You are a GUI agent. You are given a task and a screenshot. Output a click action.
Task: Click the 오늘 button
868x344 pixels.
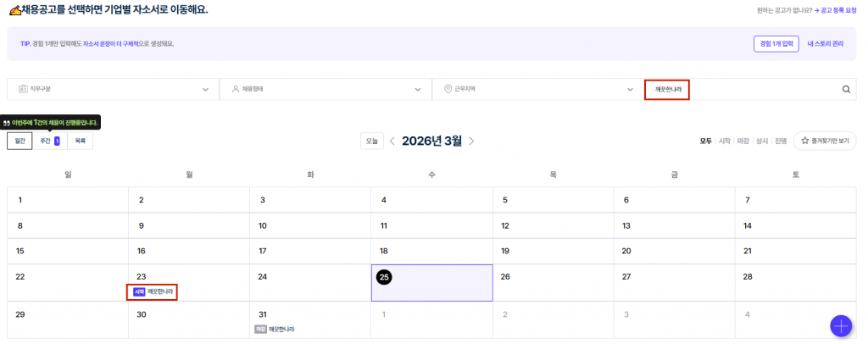371,141
